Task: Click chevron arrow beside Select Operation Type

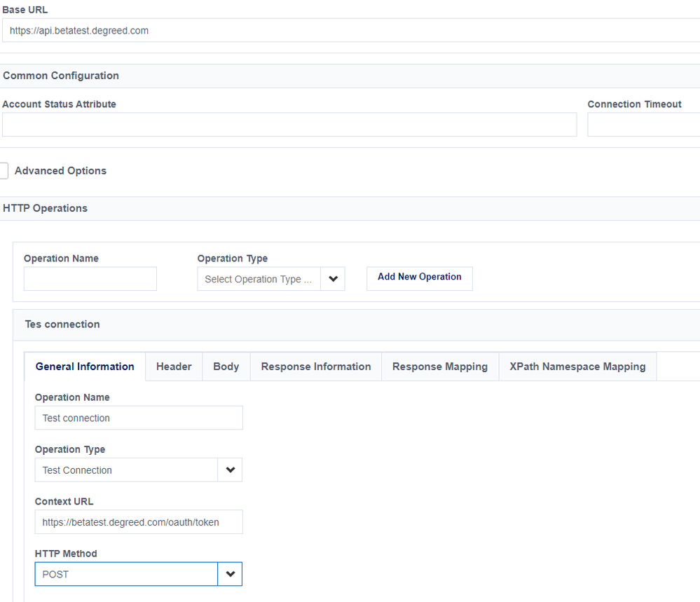Action: point(333,279)
